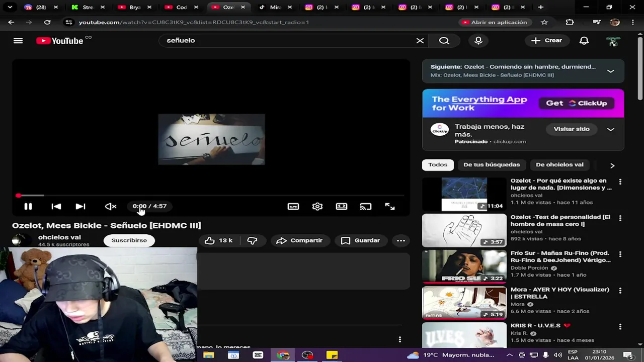Open the tab search dropdown arrow
This screenshot has width=644, height=362.
pyautogui.click(x=10, y=8)
